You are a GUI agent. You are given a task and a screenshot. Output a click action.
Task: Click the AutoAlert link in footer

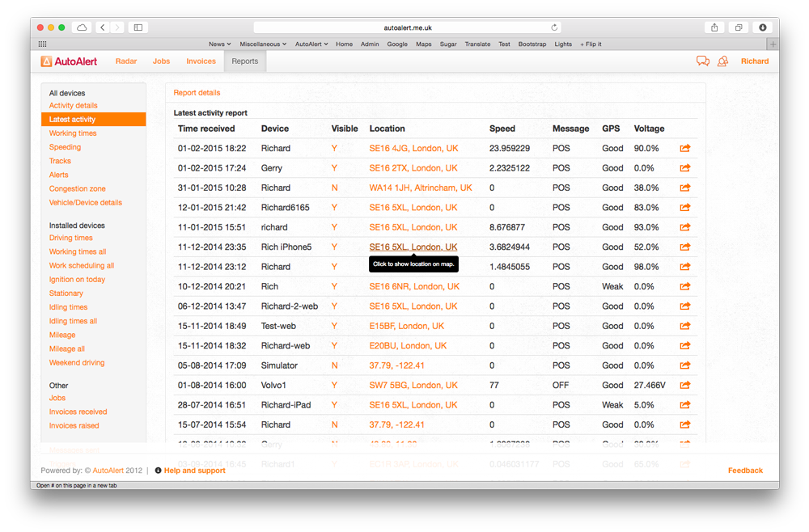(x=108, y=471)
